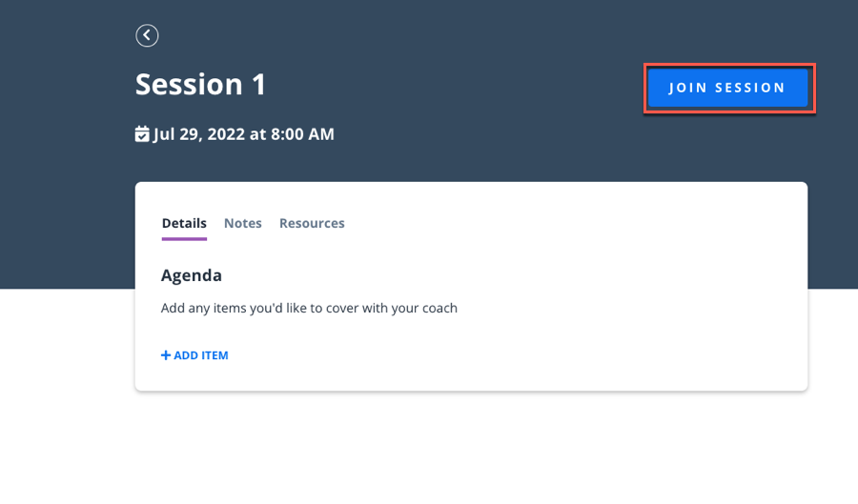Click the purple underline beneath Details
Viewport: 858px width, 504px height.
coord(184,238)
